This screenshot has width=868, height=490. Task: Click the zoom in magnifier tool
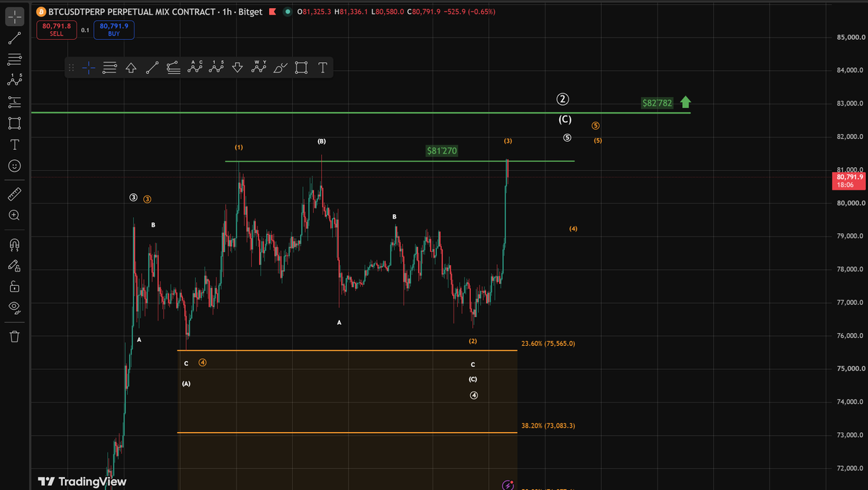click(x=14, y=215)
